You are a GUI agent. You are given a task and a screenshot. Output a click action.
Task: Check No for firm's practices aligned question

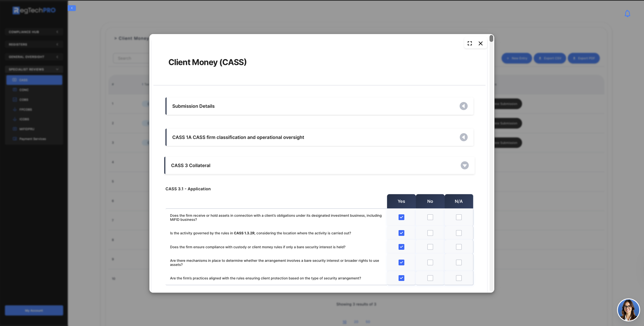click(430, 278)
